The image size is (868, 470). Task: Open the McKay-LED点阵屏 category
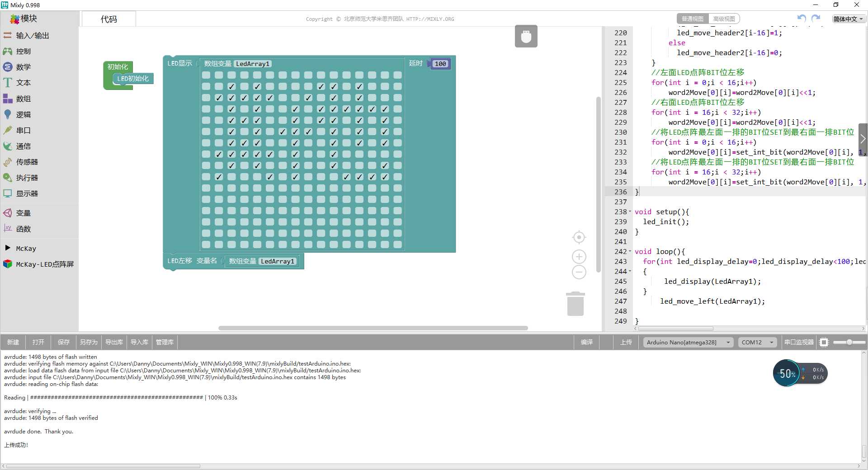45,264
